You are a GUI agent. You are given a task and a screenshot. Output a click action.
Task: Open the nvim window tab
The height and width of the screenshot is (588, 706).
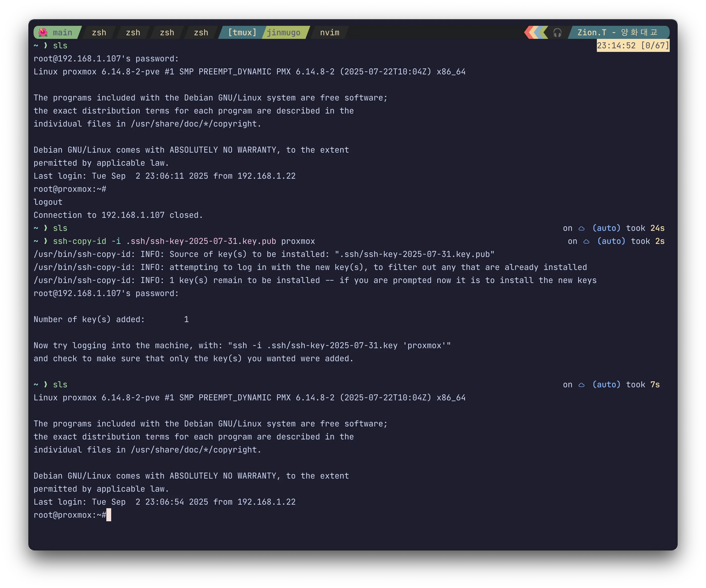329,33
